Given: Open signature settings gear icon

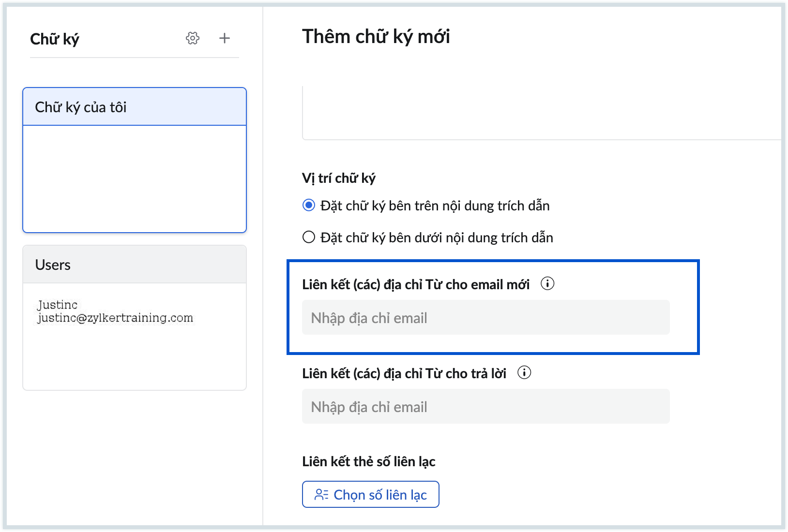Looking at the screenshot, I should [193, 38].
